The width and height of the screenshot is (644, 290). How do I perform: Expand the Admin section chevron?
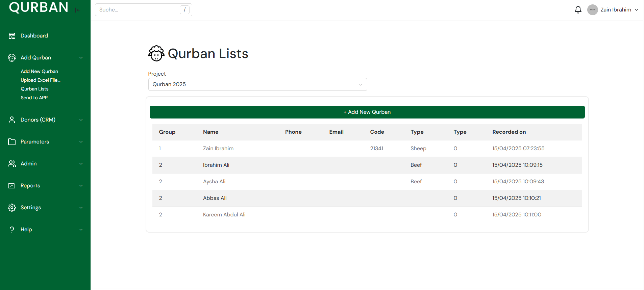81,164
